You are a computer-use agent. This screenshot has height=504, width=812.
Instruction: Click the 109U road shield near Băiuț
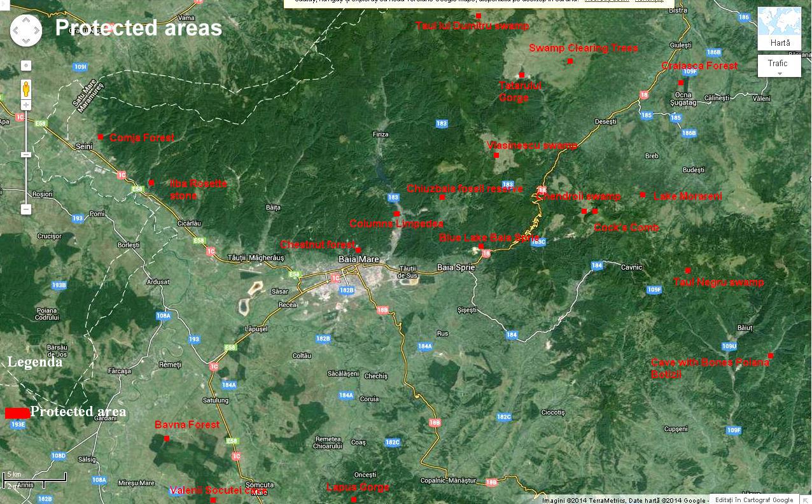coord(729,346)
